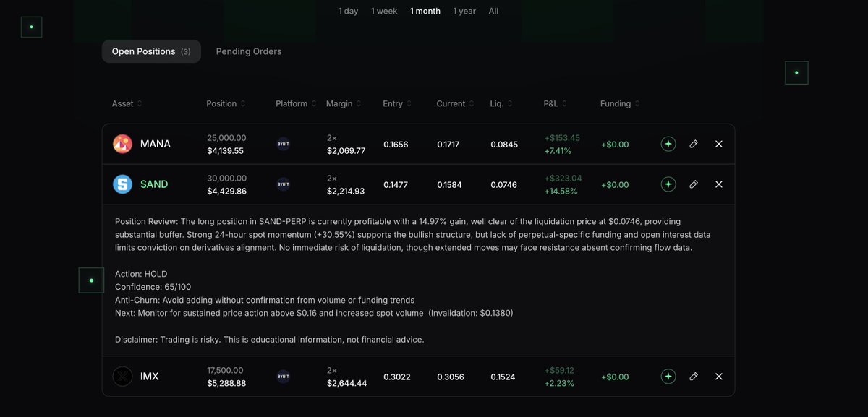The width and height of the screenshot is (868, 417).
Task: Choose the 1 year time range
Action: pyautogui.click(x=464, y=11)
